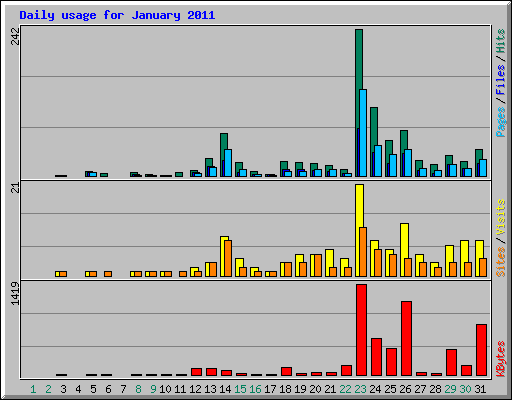This screenshot has height=400, width=512.
Task: Click day 31 on the x-axis
Action: [480, 389]
